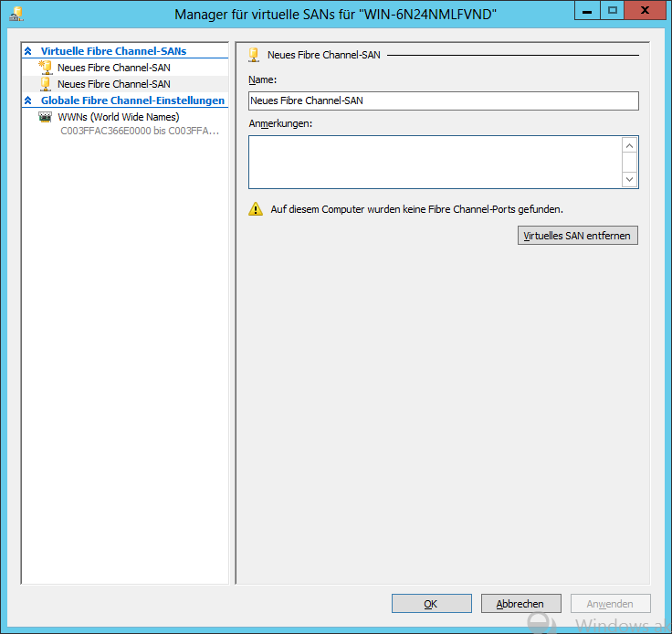Image resolution: width=672 pixels, height=634 pixels.
Task: Click the first Neues Fibre Channel-SAN starred icon
Action: pos(46,68)
